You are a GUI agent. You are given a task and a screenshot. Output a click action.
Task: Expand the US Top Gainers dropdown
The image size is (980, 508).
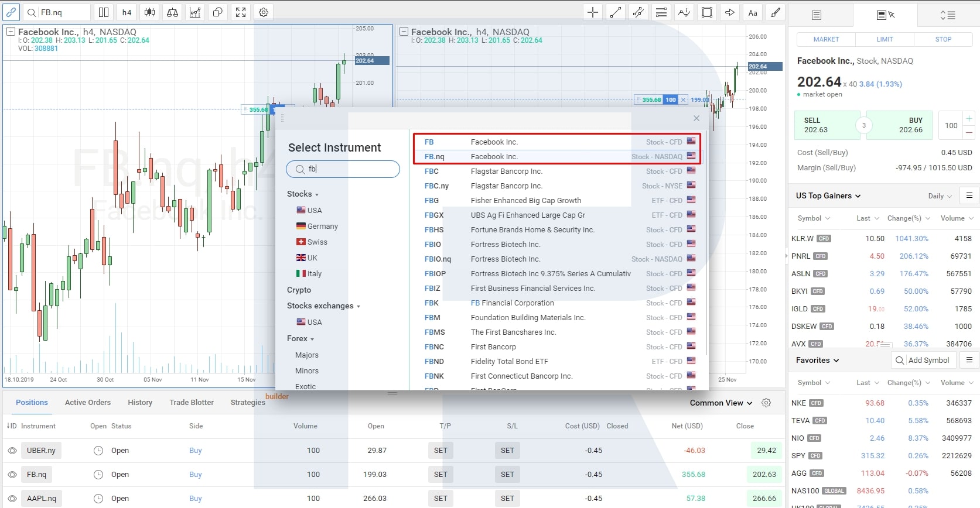pyautogui.click(x=828, y=196)
